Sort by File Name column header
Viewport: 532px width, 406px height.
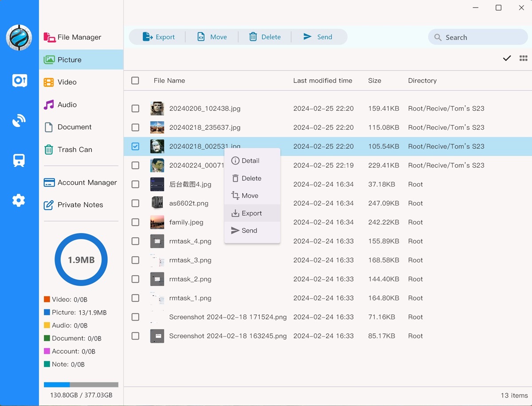(169, 81)
